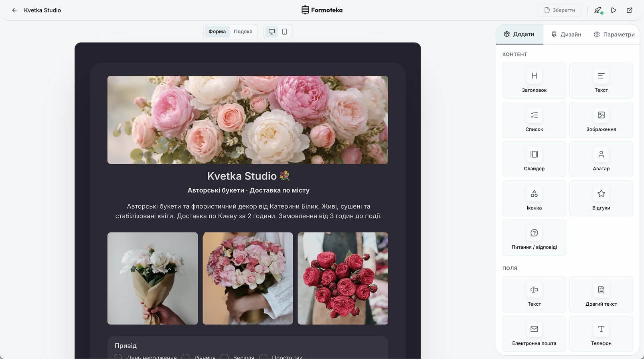Add a Телефон field

pos(601,334)
